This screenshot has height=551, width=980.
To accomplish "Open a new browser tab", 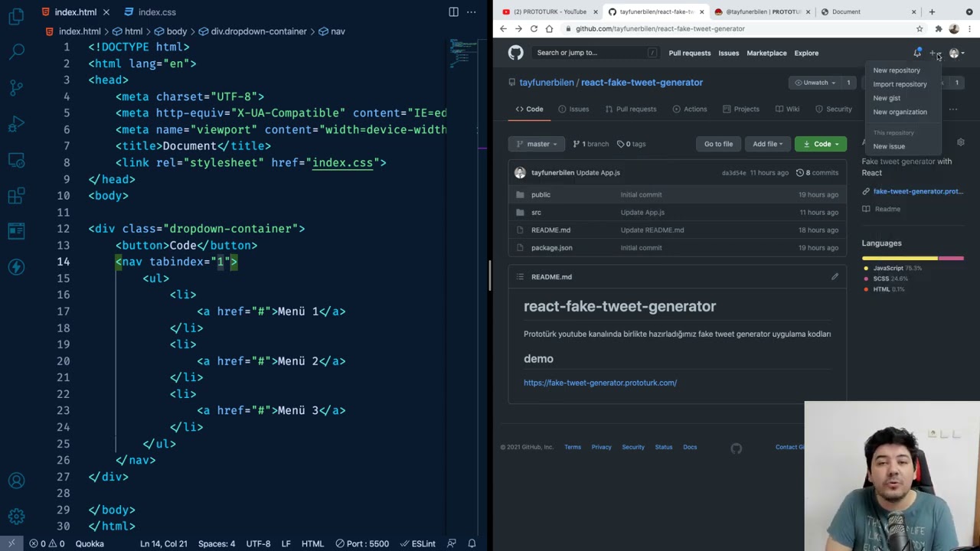I will pyautogui.click(x=932, y=11).
